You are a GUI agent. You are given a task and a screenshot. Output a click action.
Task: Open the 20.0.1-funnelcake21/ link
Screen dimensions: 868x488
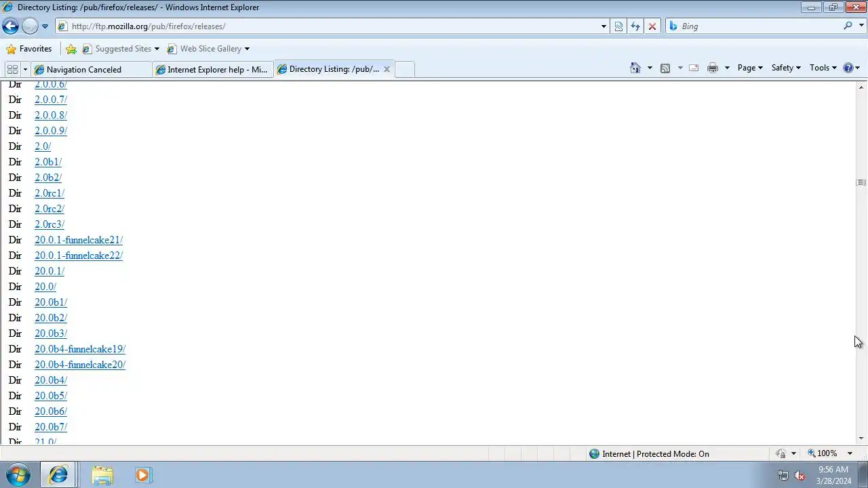coord(79,240)
